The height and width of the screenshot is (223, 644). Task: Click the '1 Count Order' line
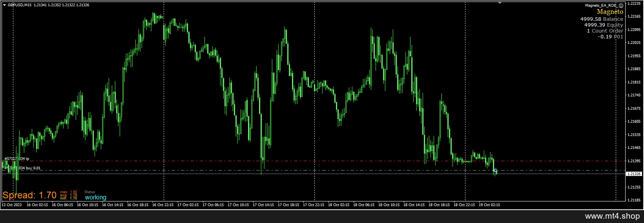pos(605,31)
